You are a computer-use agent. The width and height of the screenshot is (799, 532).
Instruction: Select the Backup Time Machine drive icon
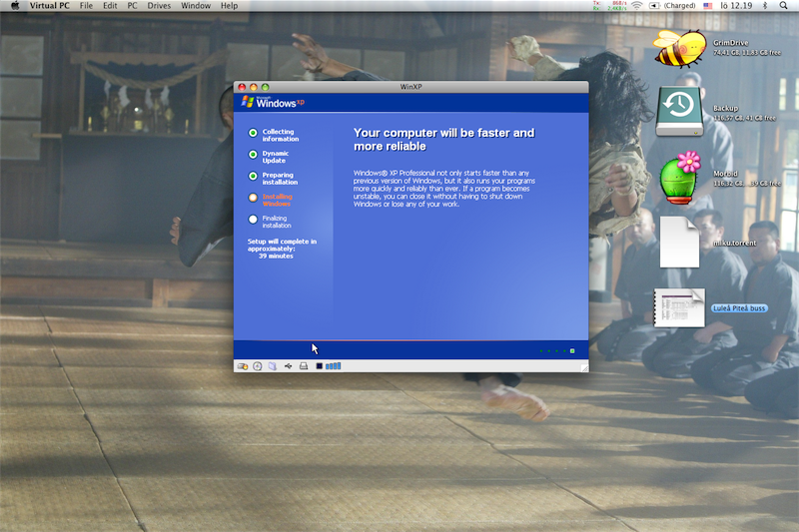[680, 112]
